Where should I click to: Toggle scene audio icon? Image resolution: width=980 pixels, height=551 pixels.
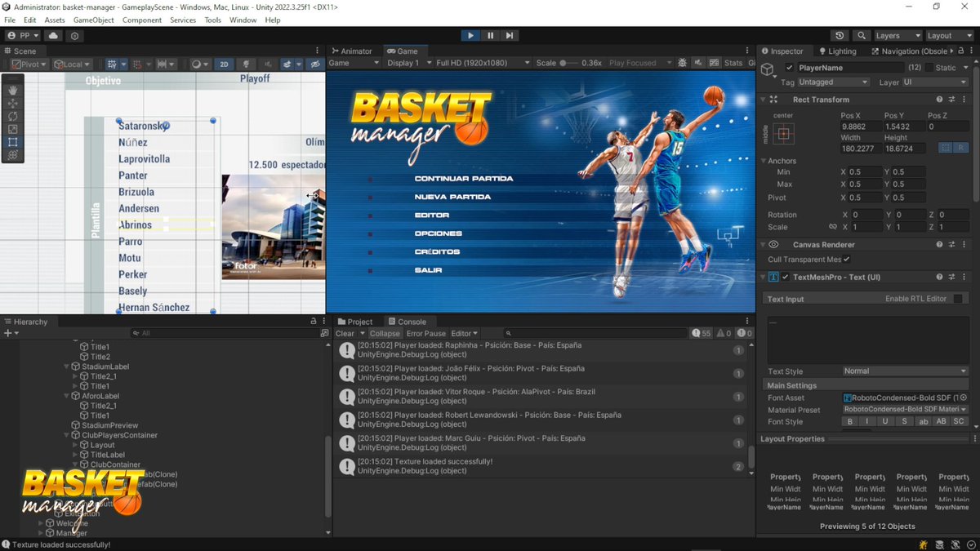click(267, 64)
